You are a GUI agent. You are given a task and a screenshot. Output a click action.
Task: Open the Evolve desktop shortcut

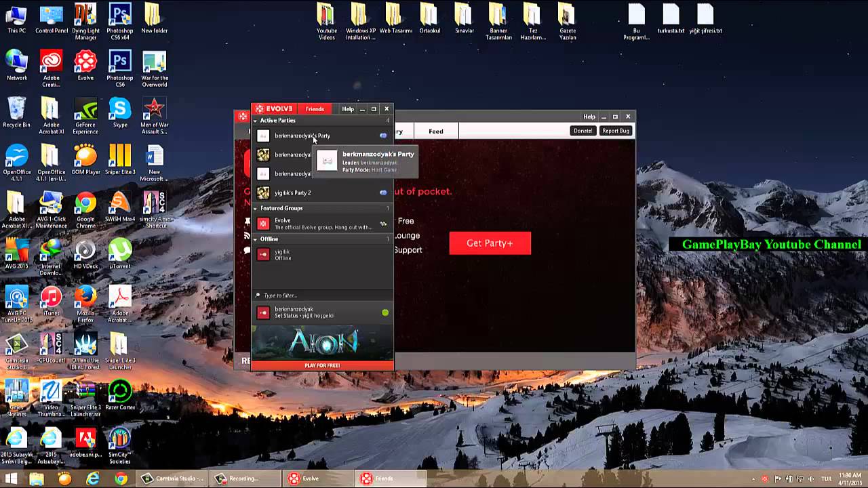coord(85,66)
